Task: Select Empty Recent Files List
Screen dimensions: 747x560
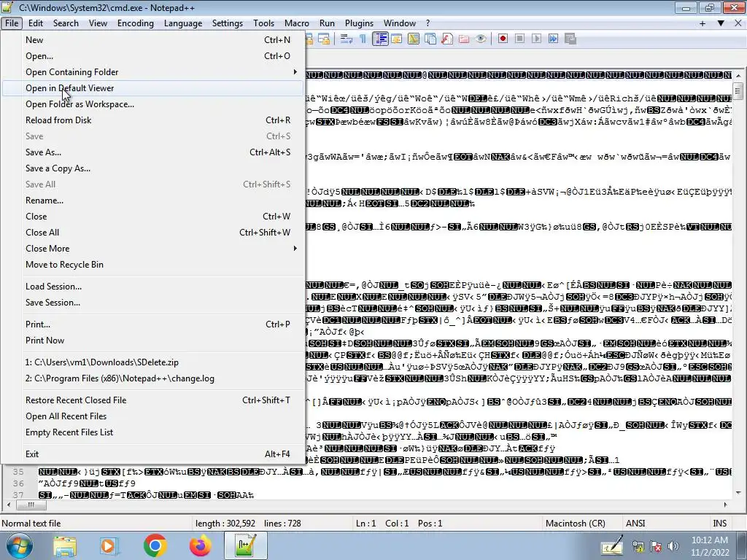Action: coord(152,432)
